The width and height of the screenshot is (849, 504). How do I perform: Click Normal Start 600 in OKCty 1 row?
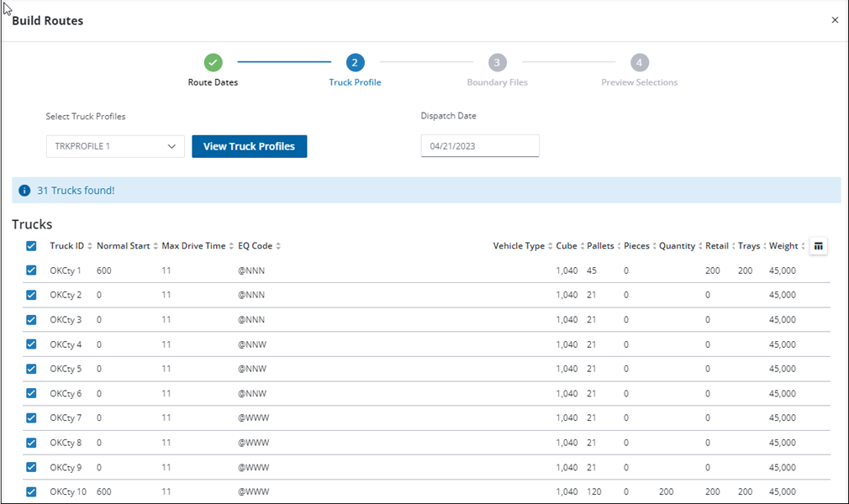click(104, 270)
